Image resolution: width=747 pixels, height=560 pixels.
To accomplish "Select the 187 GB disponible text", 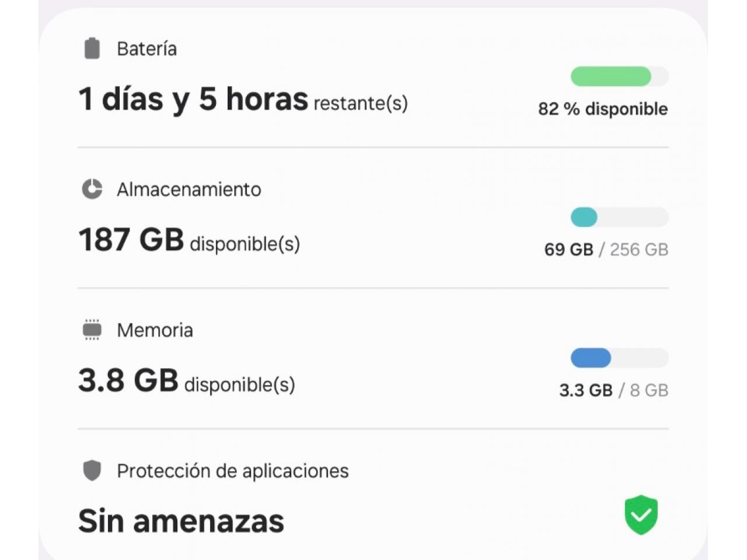I will (x=189, y=240).
